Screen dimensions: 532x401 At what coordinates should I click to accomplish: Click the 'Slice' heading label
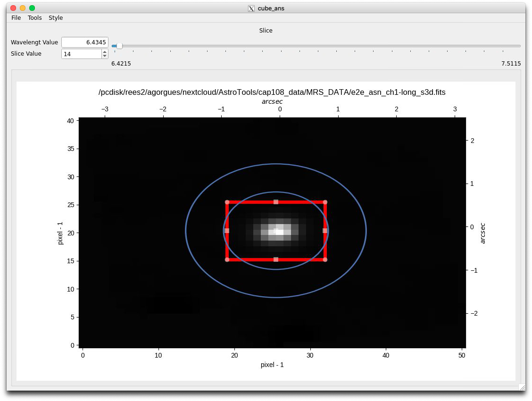tap(266, 31)
